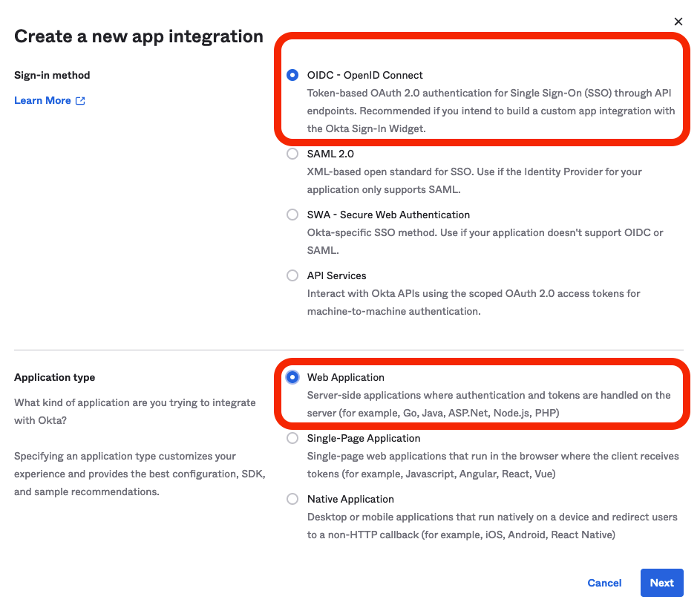
Task: Click the external link icon beside Learn More
Action: pos(80,101)
